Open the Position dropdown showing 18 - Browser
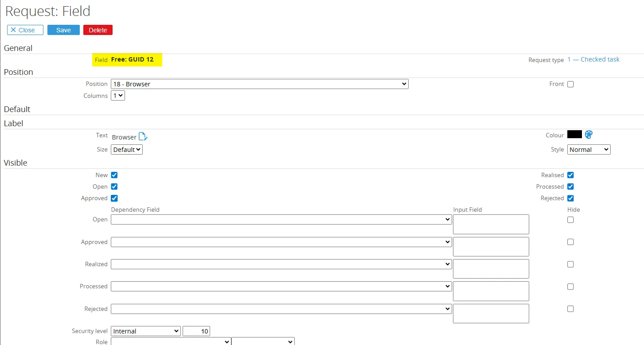The width and height of the screenshot is (644, 345). pos(259,84)
